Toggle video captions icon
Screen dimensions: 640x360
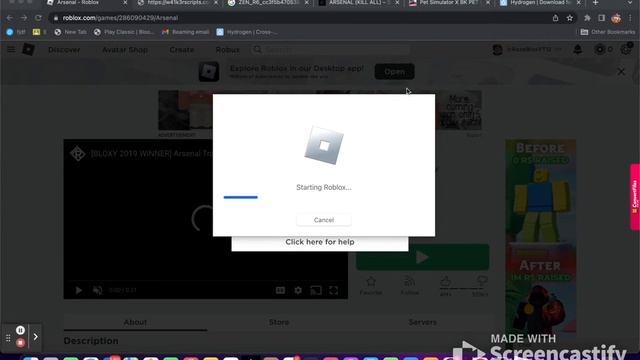click(x=280, y=290)
